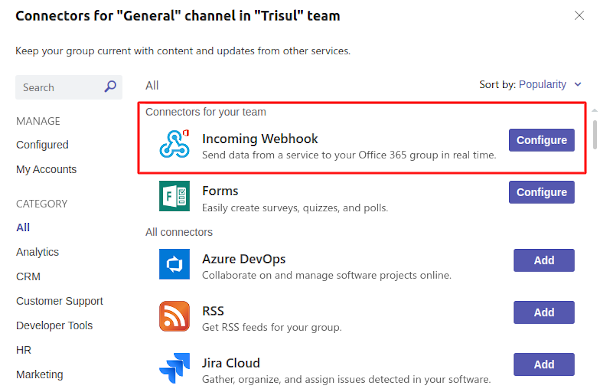Click the Forms title text

click(220, 191)
